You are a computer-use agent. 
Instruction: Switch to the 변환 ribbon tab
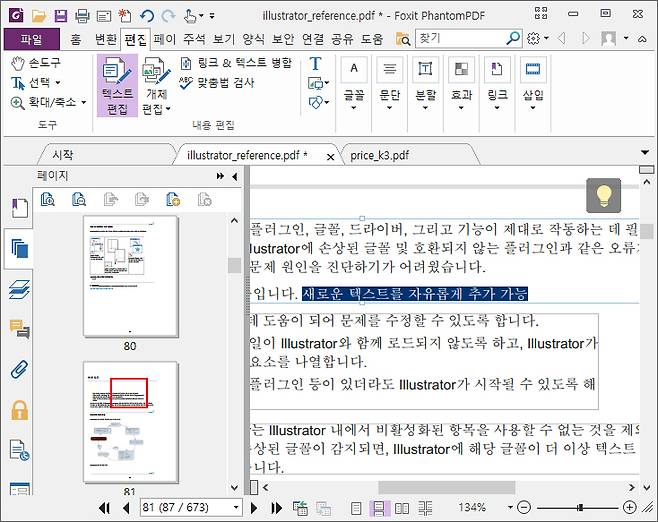106,39
